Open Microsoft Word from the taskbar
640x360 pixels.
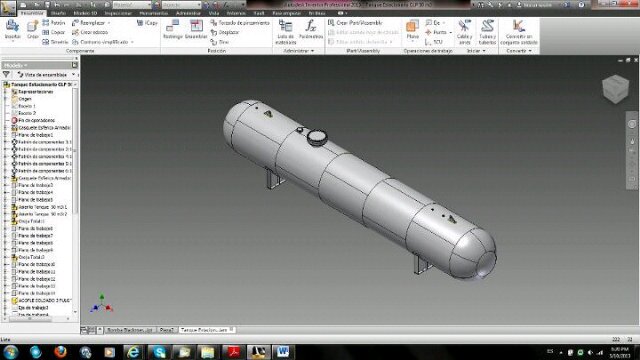point(283,351)
